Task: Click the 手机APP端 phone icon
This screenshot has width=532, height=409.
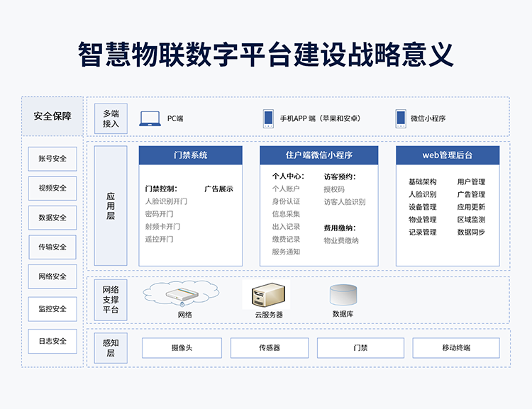Action: click(x=268, y=118)
